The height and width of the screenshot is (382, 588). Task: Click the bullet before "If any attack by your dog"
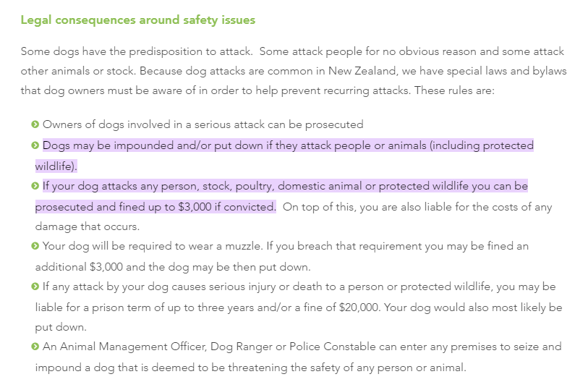[35, 287]
